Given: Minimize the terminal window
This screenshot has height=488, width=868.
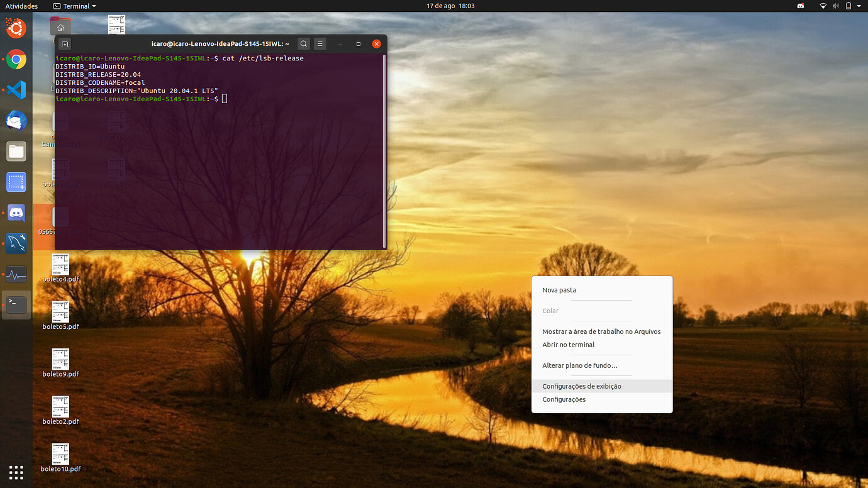Looking at the screenshot, I should pyautogui.click(x=340, y=44).
